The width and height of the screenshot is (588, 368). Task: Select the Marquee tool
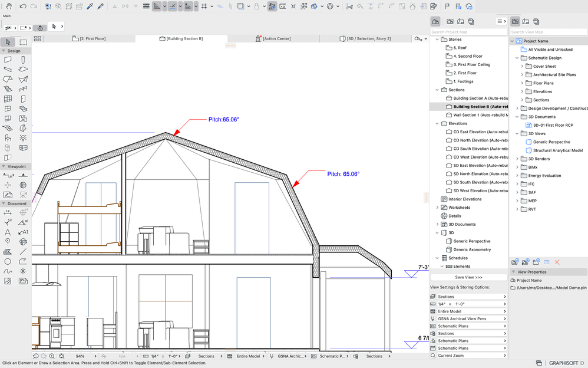coord(24,42)
